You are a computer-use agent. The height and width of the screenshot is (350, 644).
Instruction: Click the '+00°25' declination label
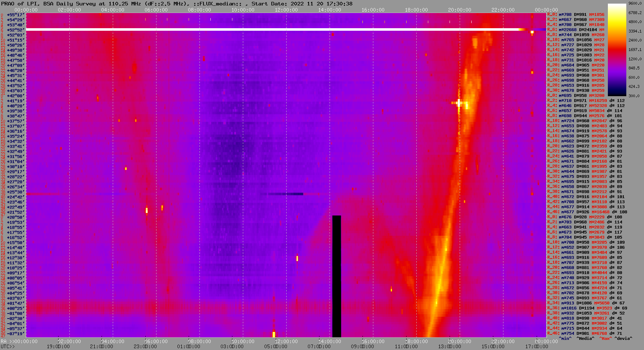[16, 308]
